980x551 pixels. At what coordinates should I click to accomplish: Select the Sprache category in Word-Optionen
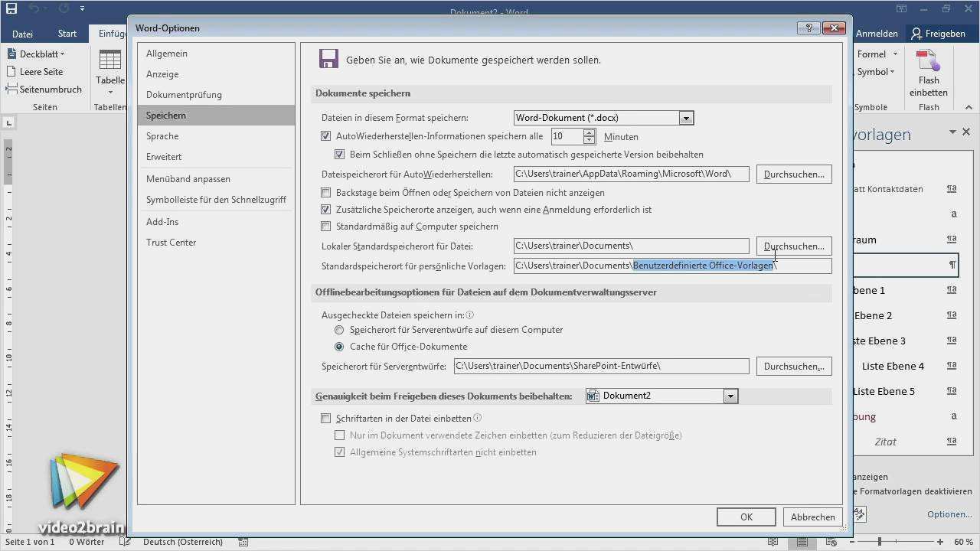coord(162,135)
